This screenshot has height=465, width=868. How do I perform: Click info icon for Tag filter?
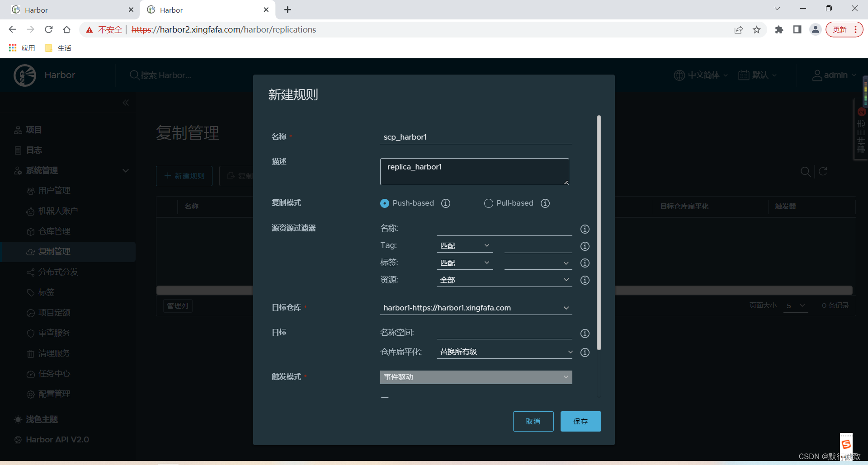(585, 246)
